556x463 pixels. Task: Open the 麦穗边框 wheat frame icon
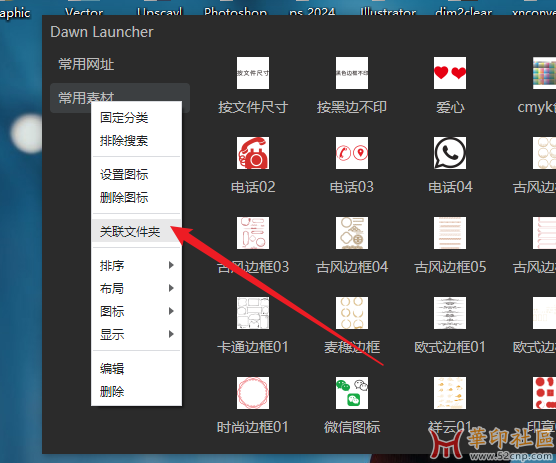coord(352,313)
